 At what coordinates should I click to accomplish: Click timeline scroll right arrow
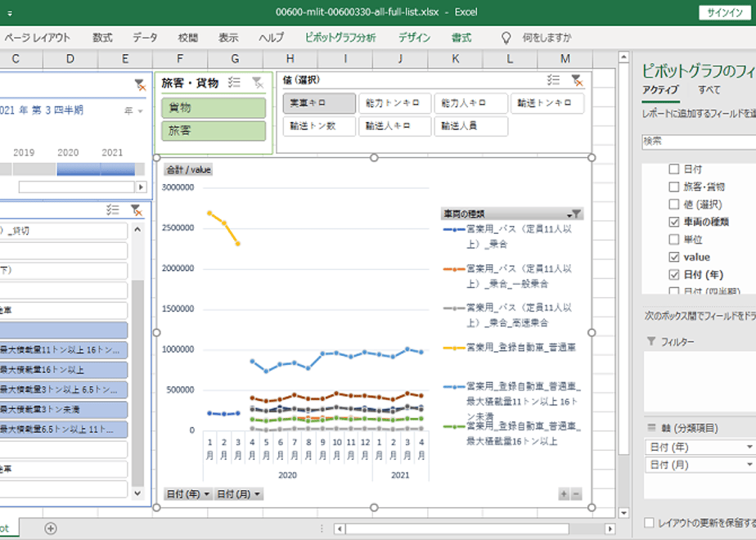click(141, 187)
